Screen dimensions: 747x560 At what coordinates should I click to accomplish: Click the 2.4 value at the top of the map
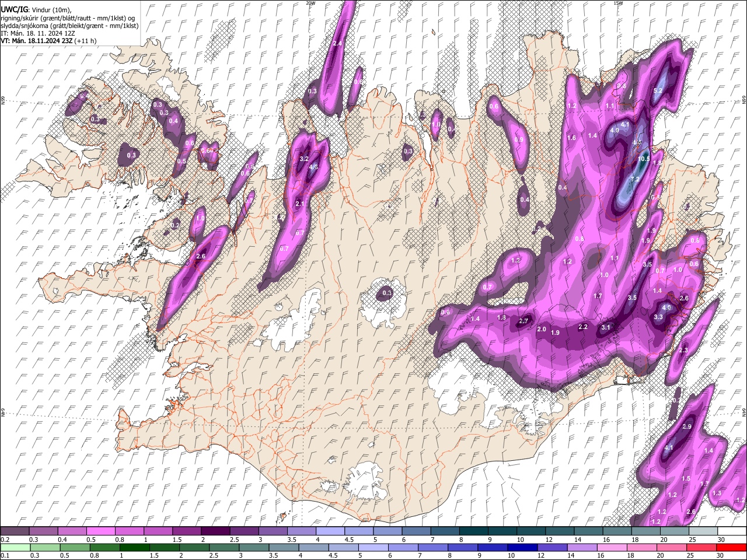pos(337,44)
